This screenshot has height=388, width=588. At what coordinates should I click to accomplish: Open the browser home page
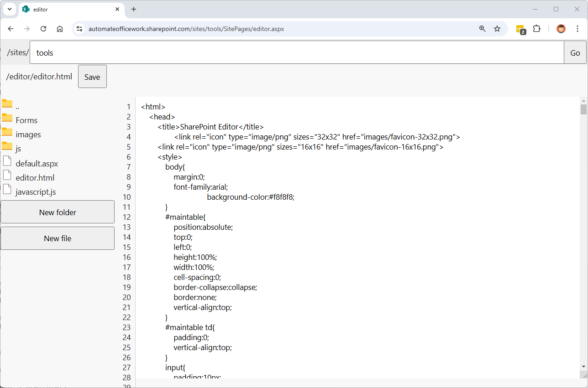(60, 29)
